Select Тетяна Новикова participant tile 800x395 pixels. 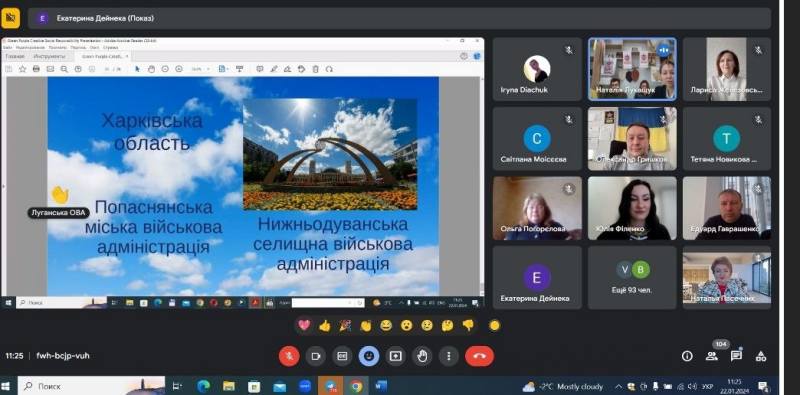[727, 139]
